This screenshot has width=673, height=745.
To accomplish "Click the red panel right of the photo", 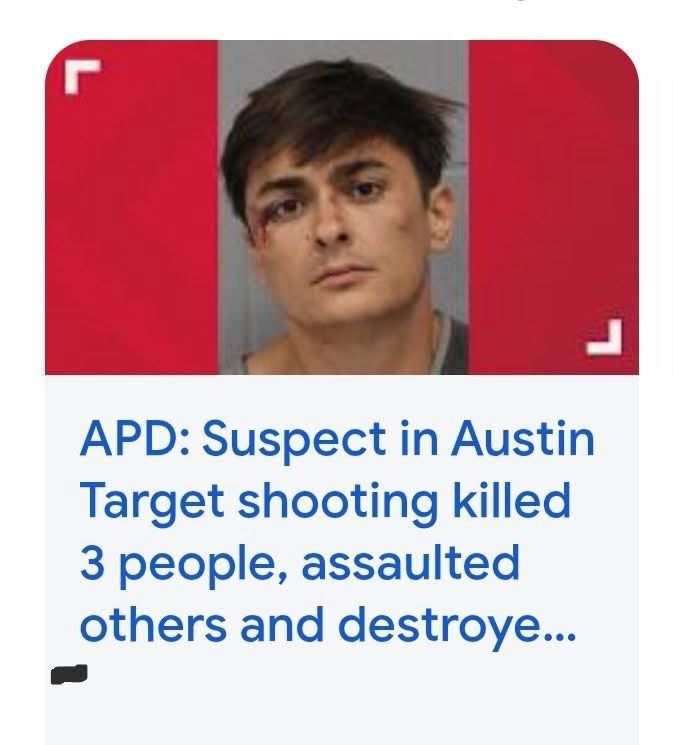I will pyautogui.click(x=554, y=207).
